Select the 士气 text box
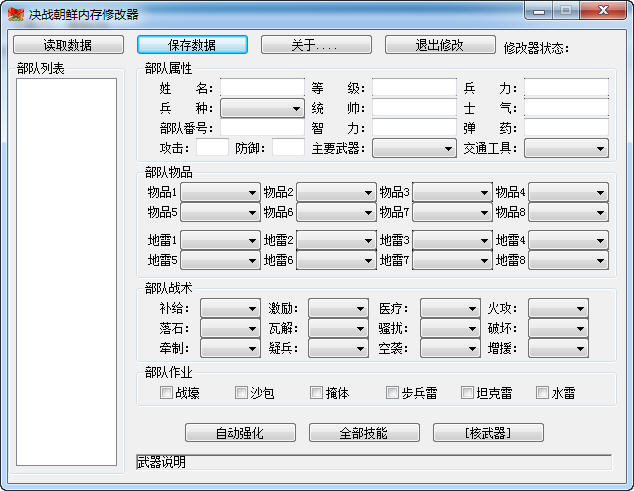The width and height of the screenshot is (634, 491). tap(566, 108)
